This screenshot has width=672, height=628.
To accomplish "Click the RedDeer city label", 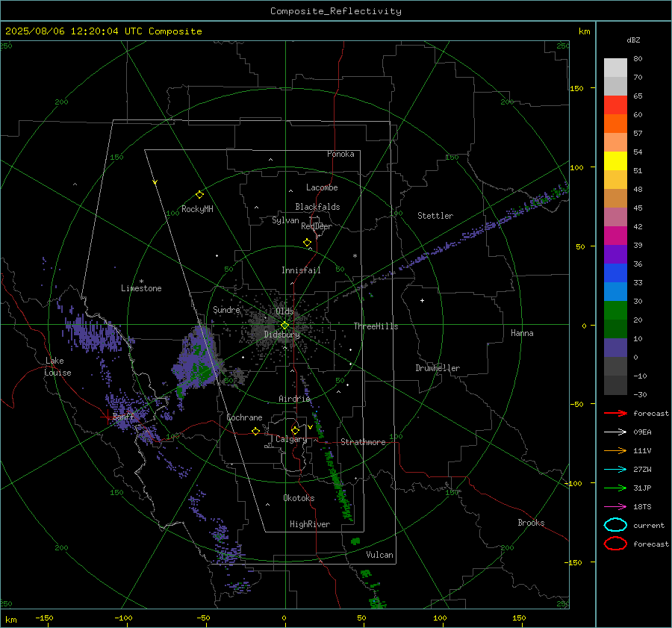I will point(317,226).
